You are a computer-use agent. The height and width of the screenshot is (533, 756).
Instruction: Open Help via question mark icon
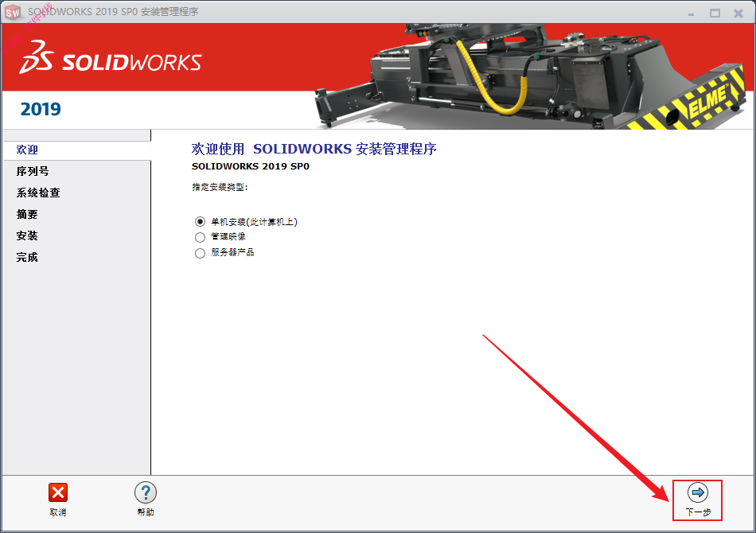[146, 492]
